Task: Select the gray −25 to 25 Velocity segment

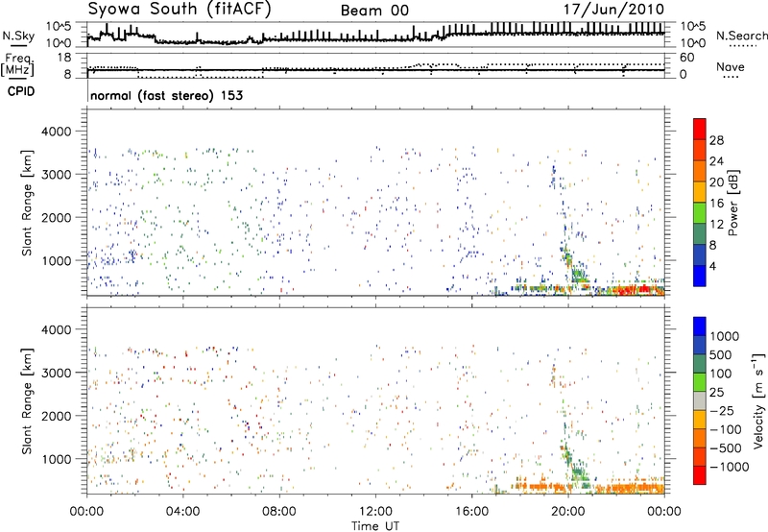Action: pos(700,400)
